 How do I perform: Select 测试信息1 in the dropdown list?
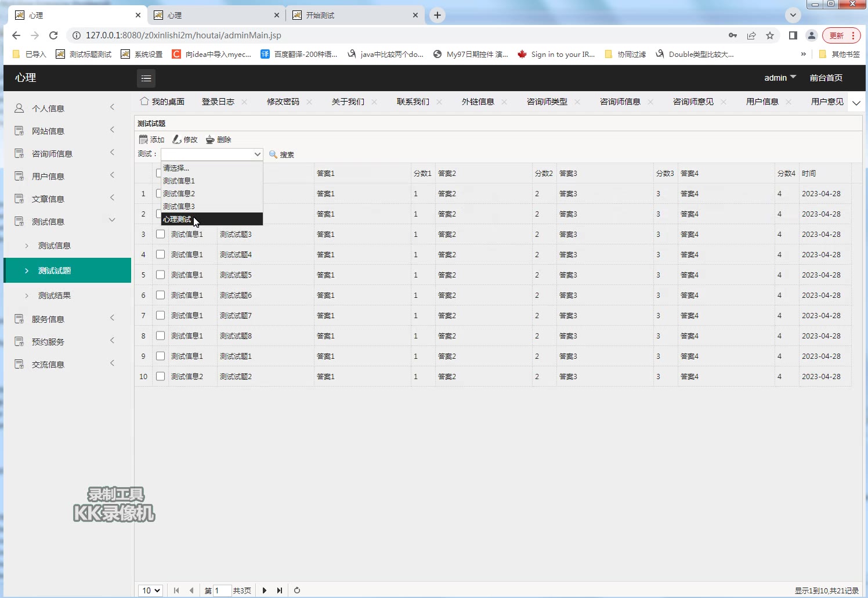(212, 181)
